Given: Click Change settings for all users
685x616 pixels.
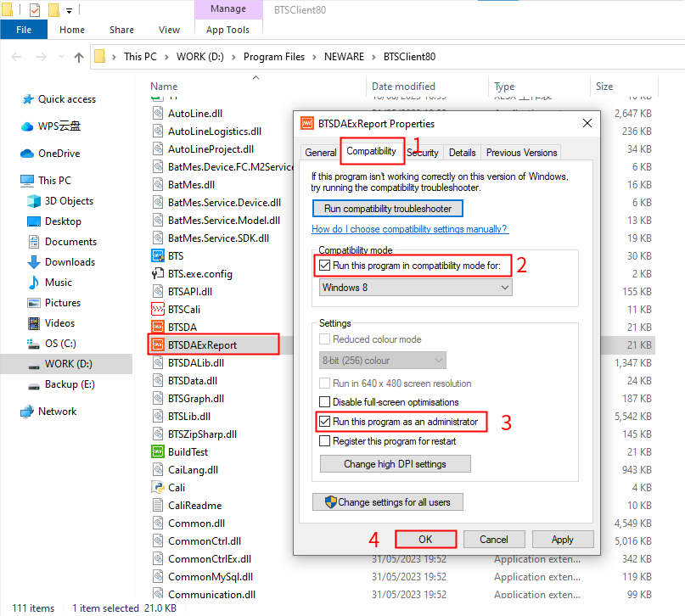Looking at the screenshot, I should click(388, 502).
